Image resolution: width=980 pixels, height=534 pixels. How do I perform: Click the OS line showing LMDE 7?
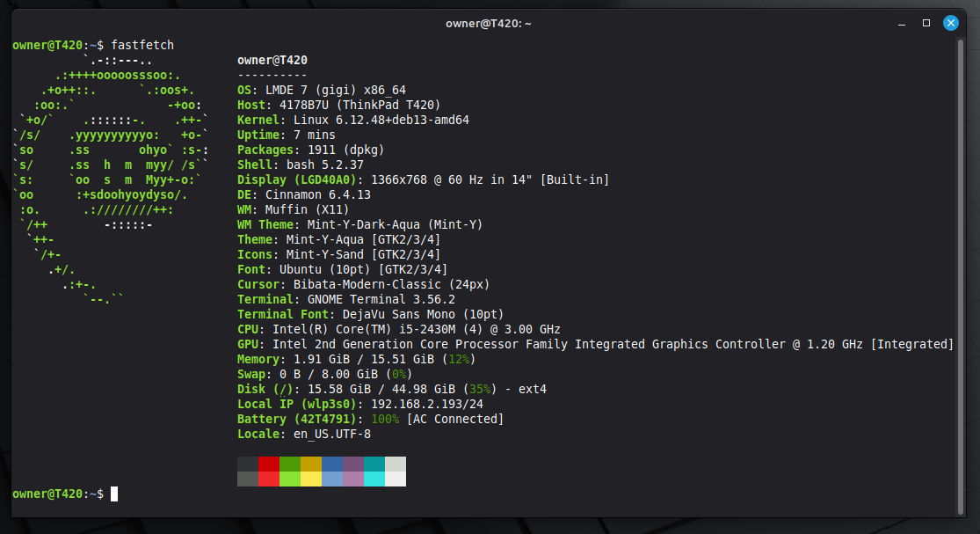point(322,90)
